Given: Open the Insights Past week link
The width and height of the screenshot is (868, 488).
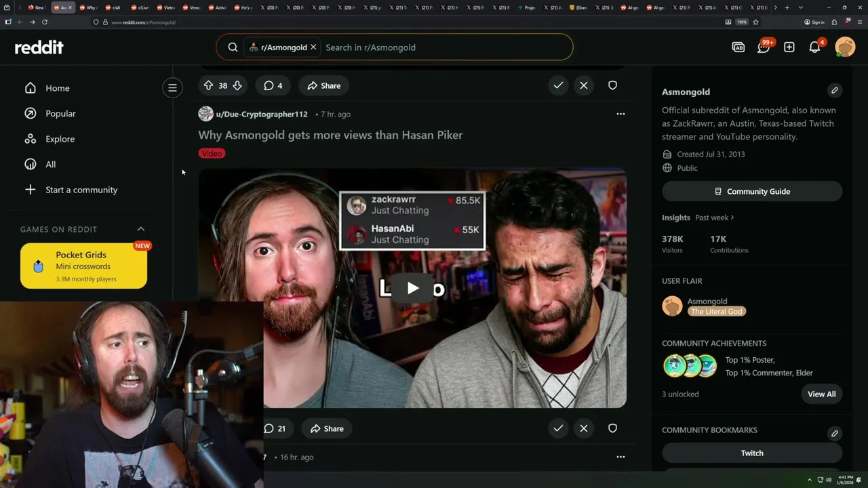Looking at the screenshot, I should 715,218.
